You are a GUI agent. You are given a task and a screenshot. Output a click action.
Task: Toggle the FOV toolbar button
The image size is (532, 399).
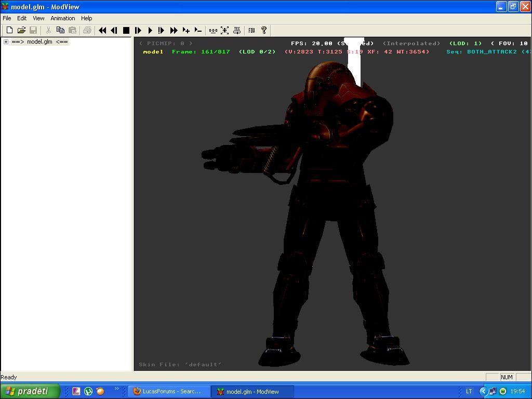pyautogui.click(x=251, y=31)
